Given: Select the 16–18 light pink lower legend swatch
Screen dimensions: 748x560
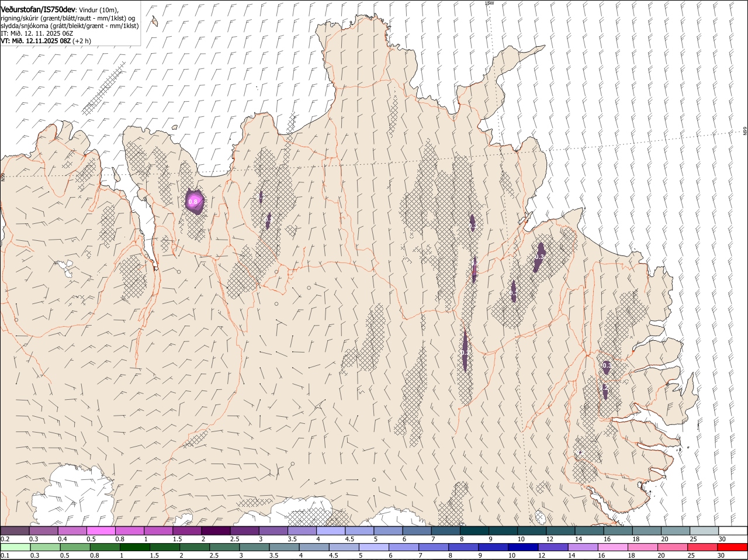Looking at the screenshot, I should click(x=613, y=547).
